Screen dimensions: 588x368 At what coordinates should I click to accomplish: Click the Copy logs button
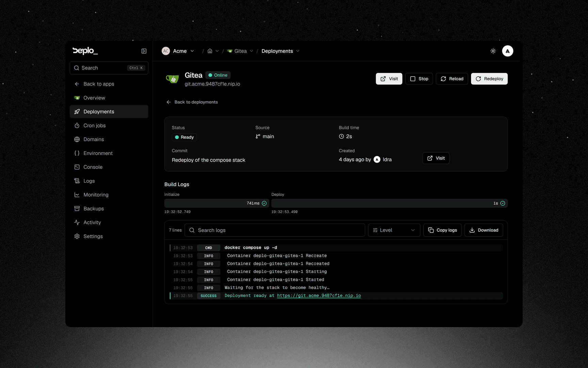442,230
